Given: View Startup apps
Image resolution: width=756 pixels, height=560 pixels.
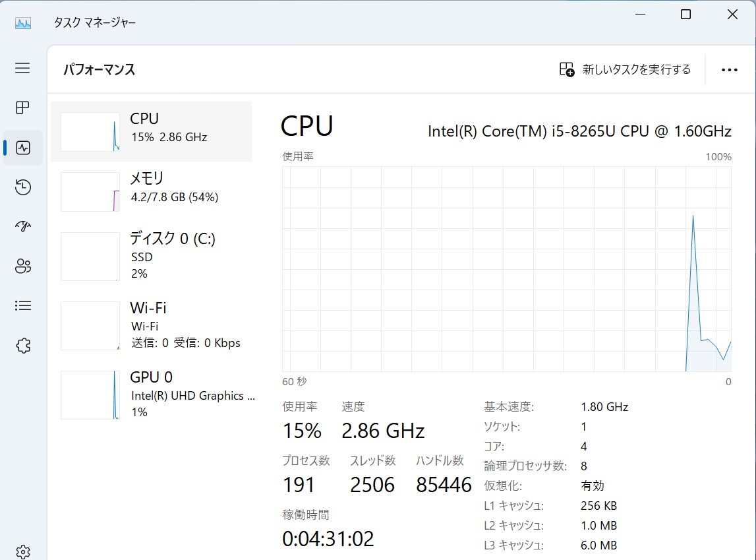Looking at the screenshot, I should pyautogui.click(x=22, y=226).
